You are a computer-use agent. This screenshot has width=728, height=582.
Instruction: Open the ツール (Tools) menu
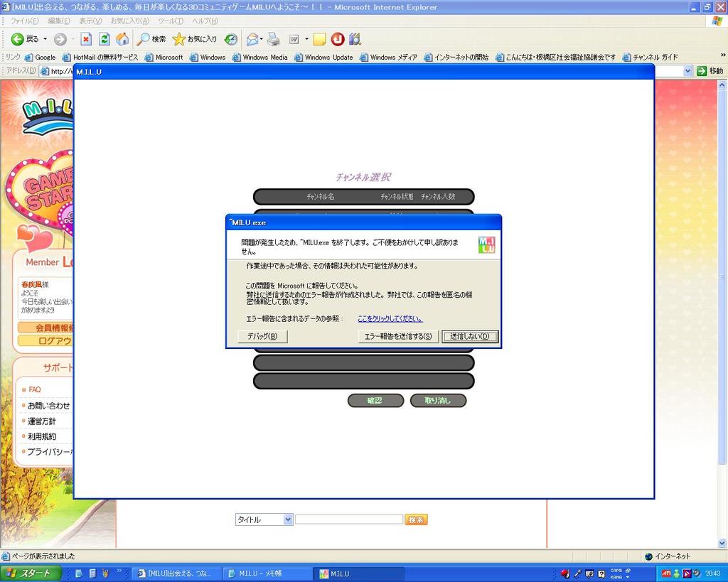pos(171,21)
